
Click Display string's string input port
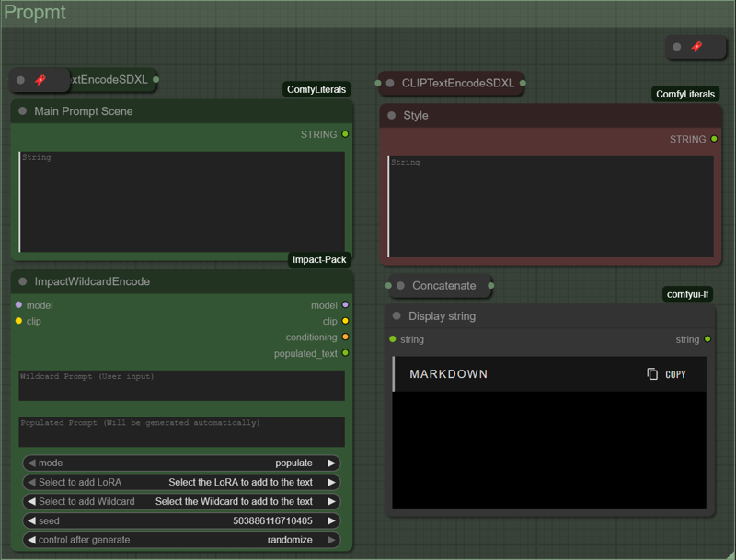click(x=393, y=339)
